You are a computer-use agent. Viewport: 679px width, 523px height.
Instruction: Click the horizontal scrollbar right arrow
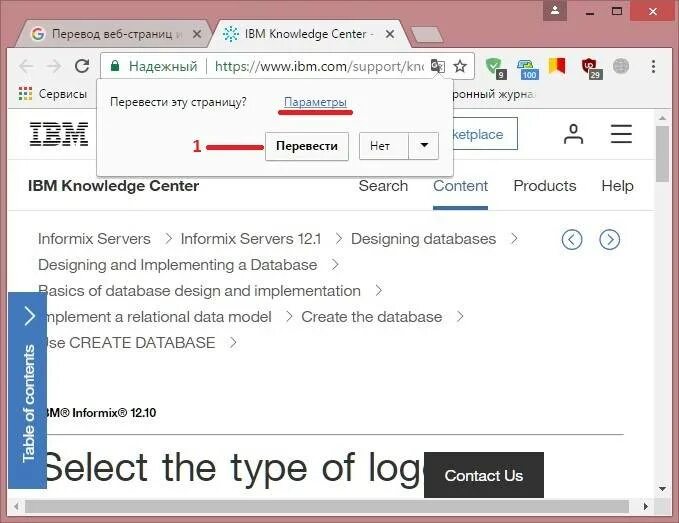tap(645, 506)
